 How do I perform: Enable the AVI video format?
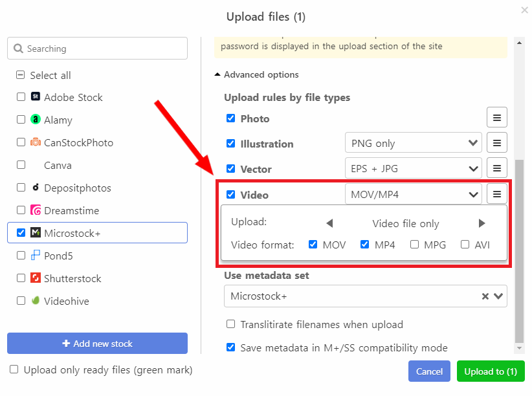click(x=465, y=245)
